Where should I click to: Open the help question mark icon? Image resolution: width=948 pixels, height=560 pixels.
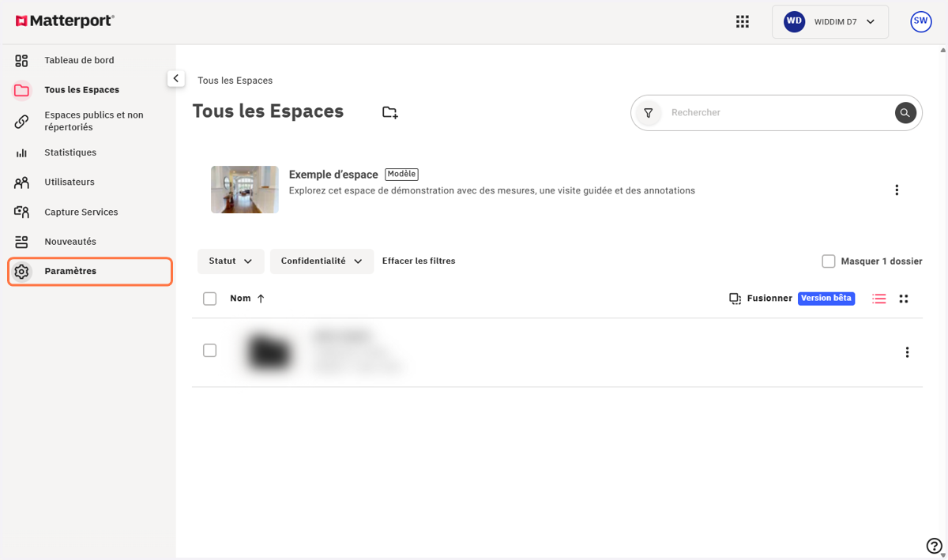[934, 546]
